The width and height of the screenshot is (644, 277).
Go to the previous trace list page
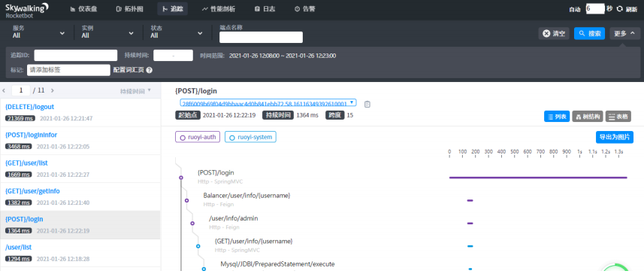(x=4, y=90)
